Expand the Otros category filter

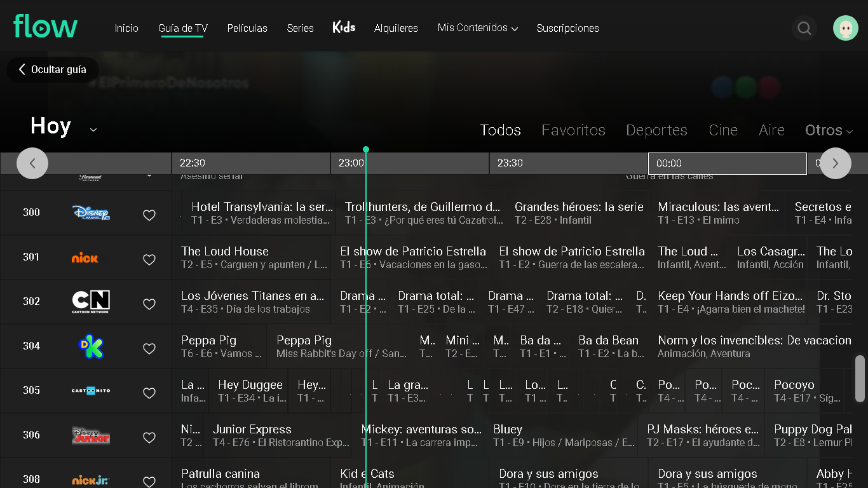829,130
